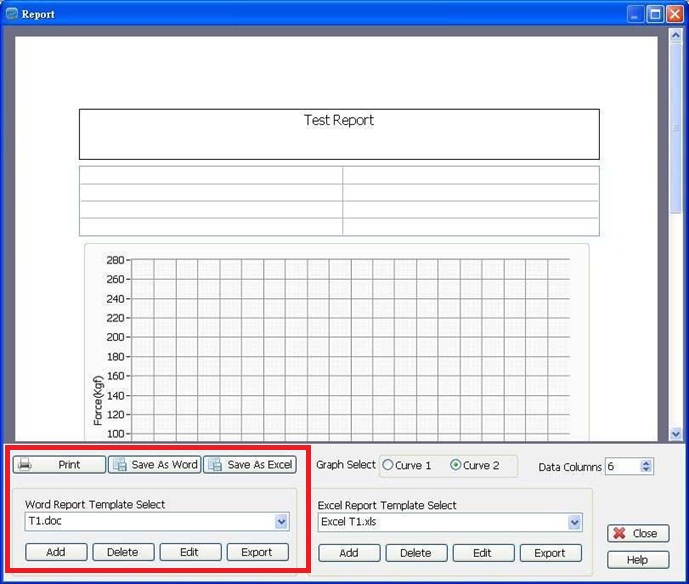This screenshot has height=584, width=689.
Task: Click the printer icon on Print button
Action: click(x=25, y=464)
